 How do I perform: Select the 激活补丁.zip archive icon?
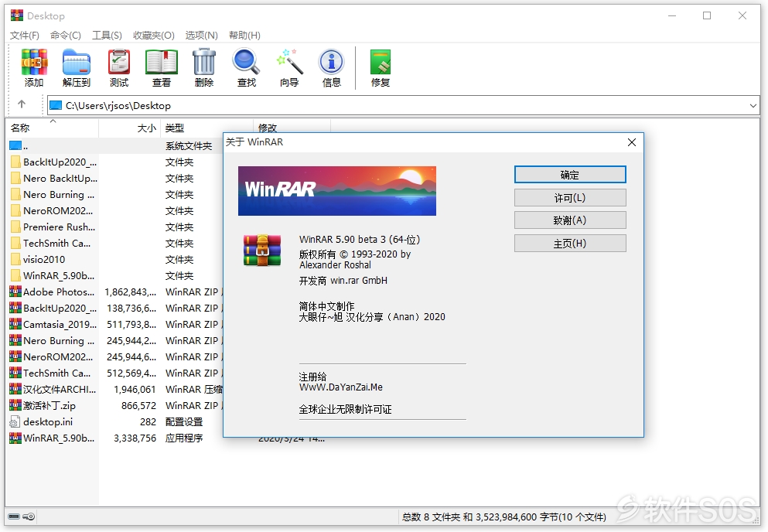(x=15, y=406)
